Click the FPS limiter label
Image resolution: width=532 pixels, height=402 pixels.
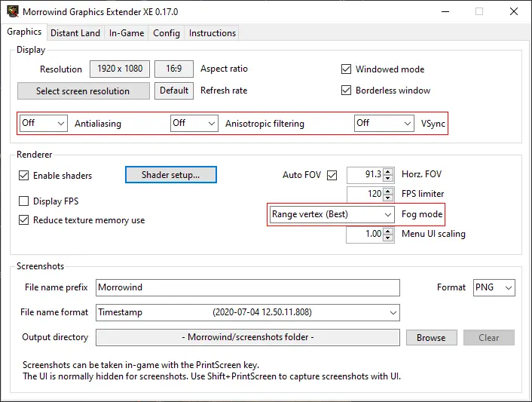click(423, 194)
